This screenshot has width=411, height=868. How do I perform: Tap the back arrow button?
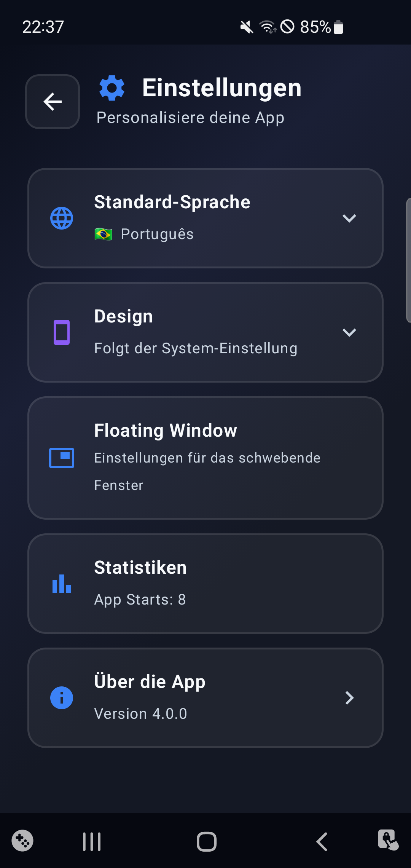tap(53, 102)
